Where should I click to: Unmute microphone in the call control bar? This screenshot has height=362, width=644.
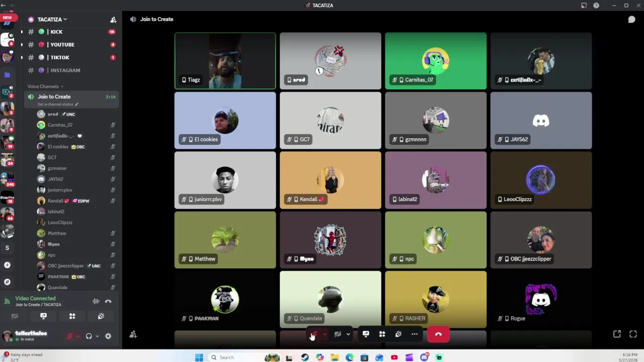point(314,334)
